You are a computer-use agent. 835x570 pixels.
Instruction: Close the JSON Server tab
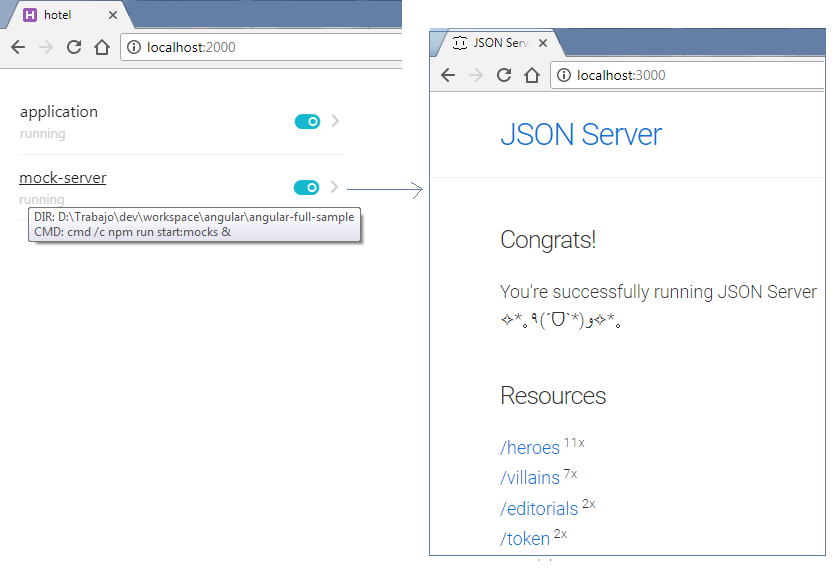(543, 43)
